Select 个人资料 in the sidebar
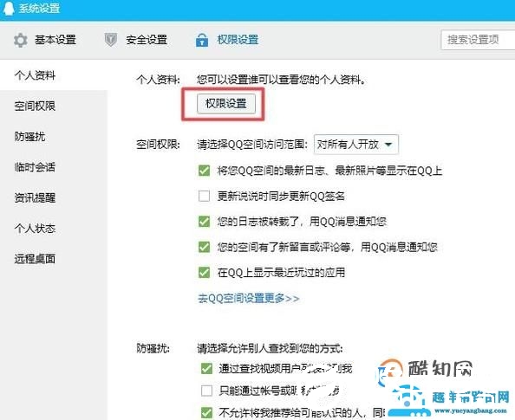The height and width of the screenshot is (420, 515). pos(35,75)
